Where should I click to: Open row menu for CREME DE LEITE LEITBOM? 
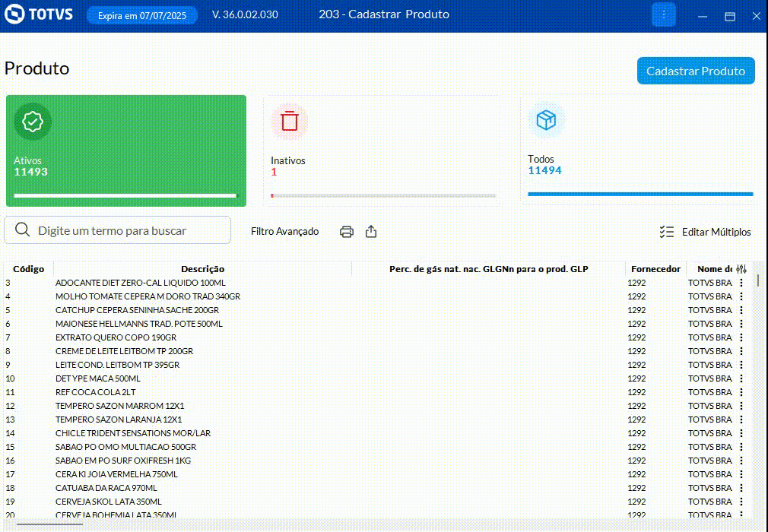[x=741, y=351]
